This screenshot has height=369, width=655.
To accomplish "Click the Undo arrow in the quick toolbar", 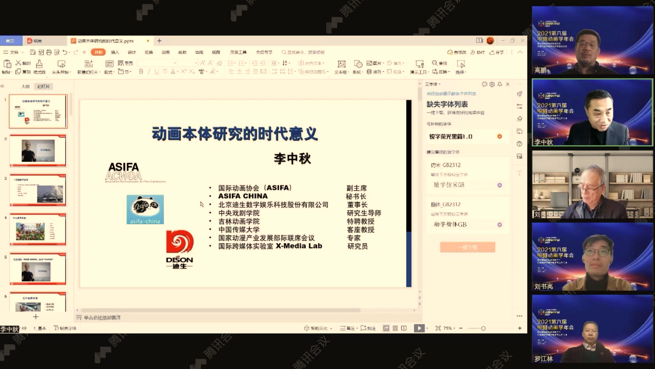I will click(65, 52).
